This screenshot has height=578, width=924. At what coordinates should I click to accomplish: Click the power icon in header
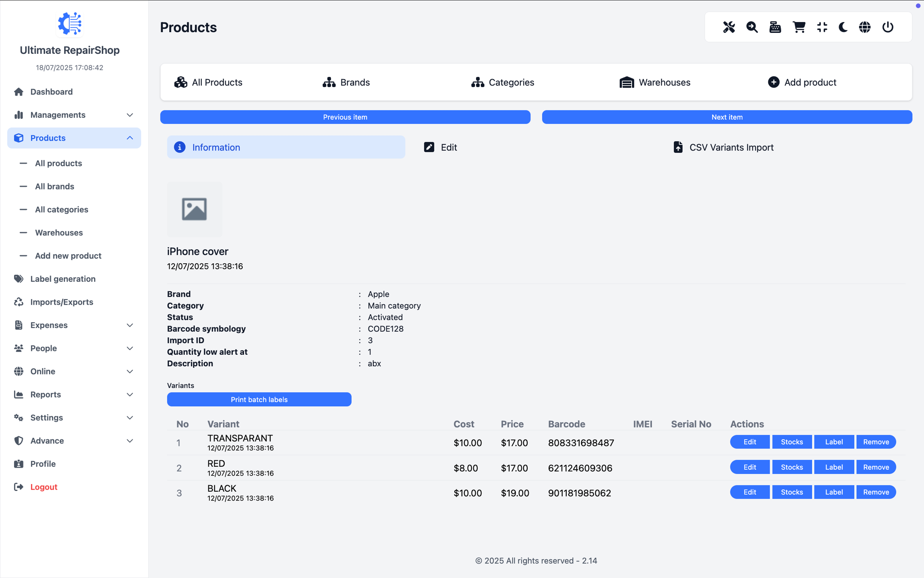[x=888, y=27]
